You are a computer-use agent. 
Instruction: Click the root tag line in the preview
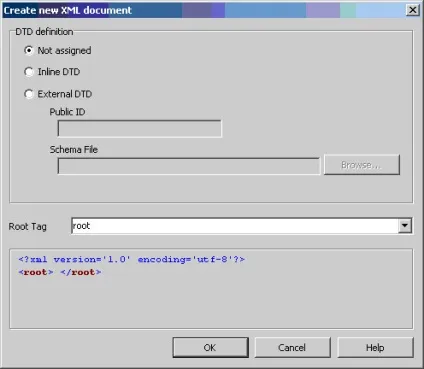coord(60,272)
